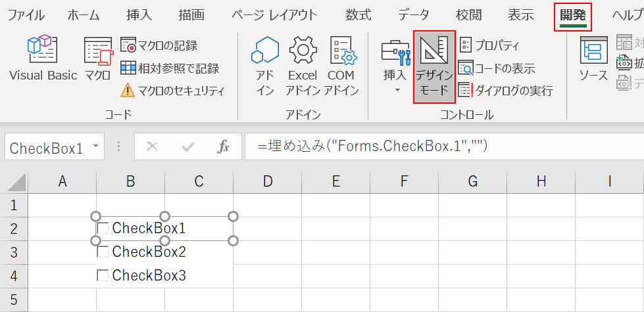Expand the Name Box dropdown arrow
This screenshot has height=312, width=644.
96,146
